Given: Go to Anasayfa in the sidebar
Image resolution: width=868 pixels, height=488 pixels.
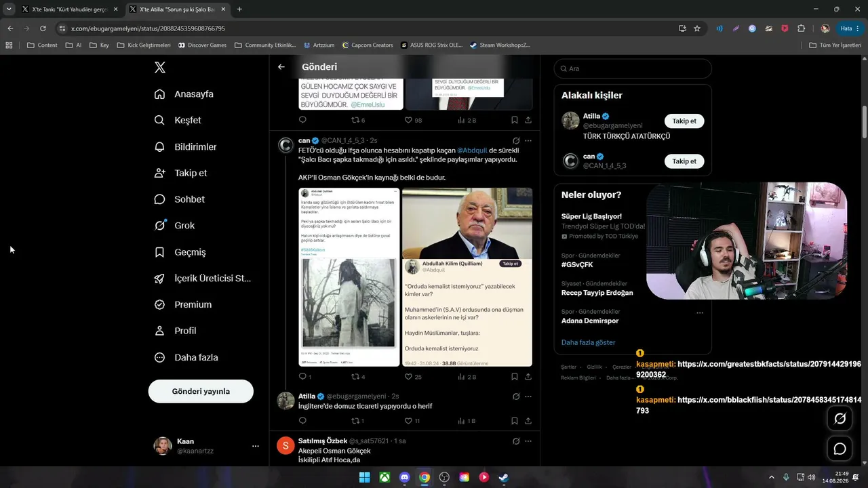Looking at the screenshot, I should pyautogui.click(x=184, y=94).
